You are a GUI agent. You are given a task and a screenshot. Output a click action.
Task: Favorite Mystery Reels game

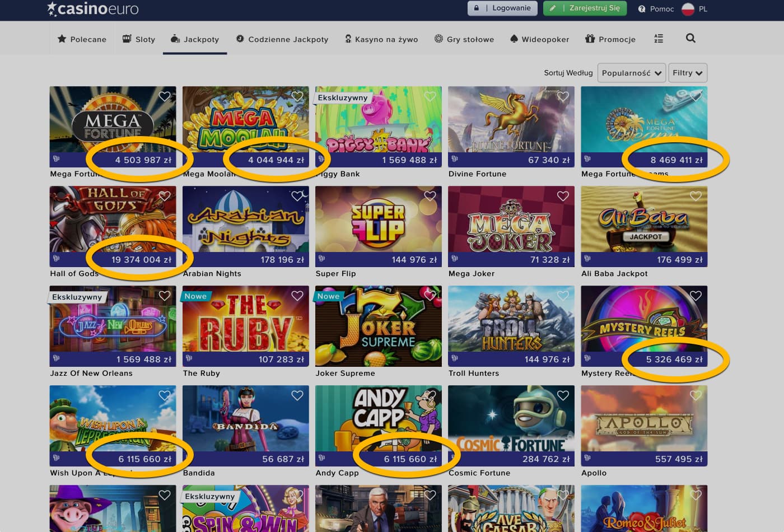pos(696,296)
